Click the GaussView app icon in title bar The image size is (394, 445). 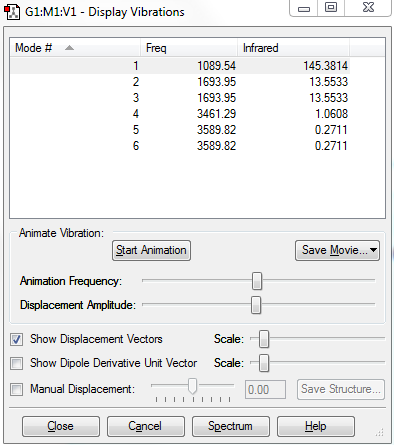pyautogui.click(x=12, y=12)
